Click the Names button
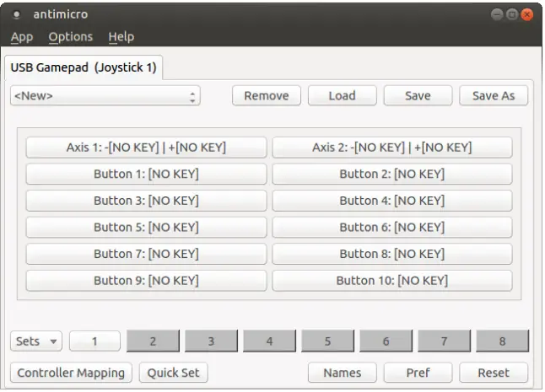Screen dimensions: 545x392 (x=342, y=373)
